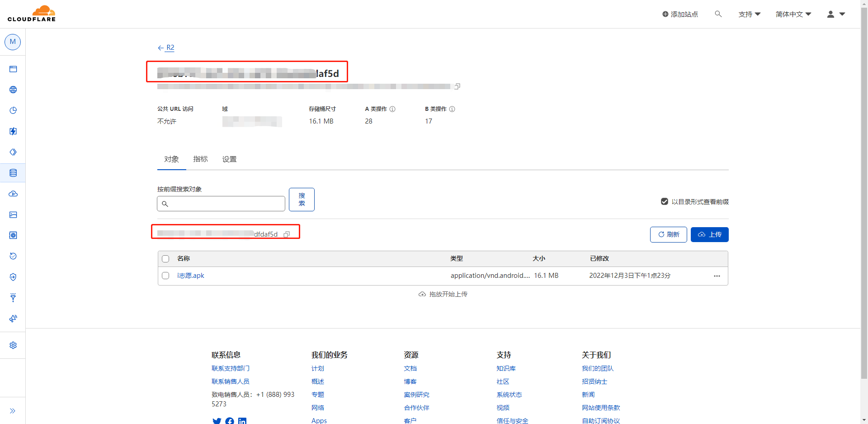
Task: Click the 上传 upload button
Action: 710,234
